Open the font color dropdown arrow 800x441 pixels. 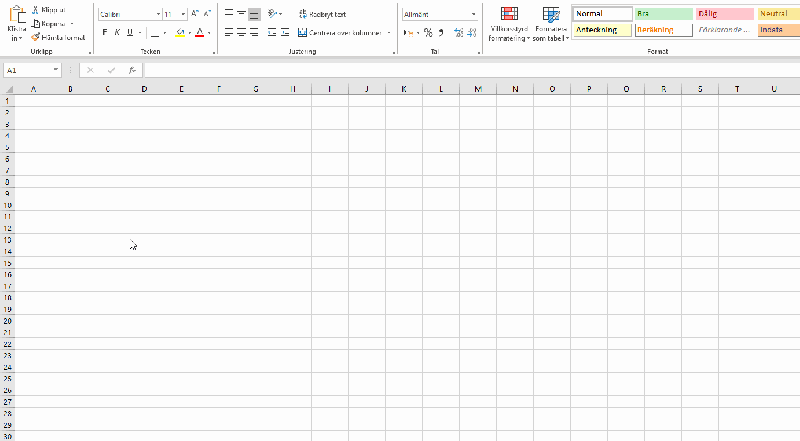[209, 33]
